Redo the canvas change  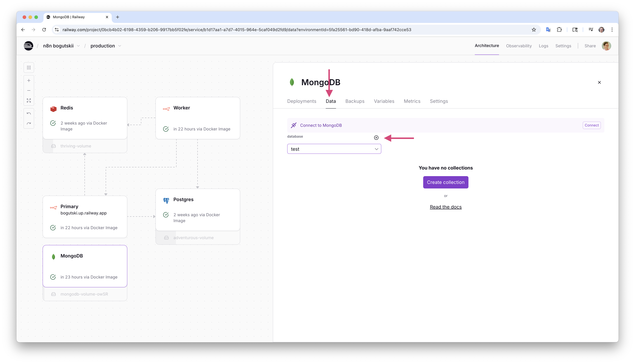pos(29,124)
